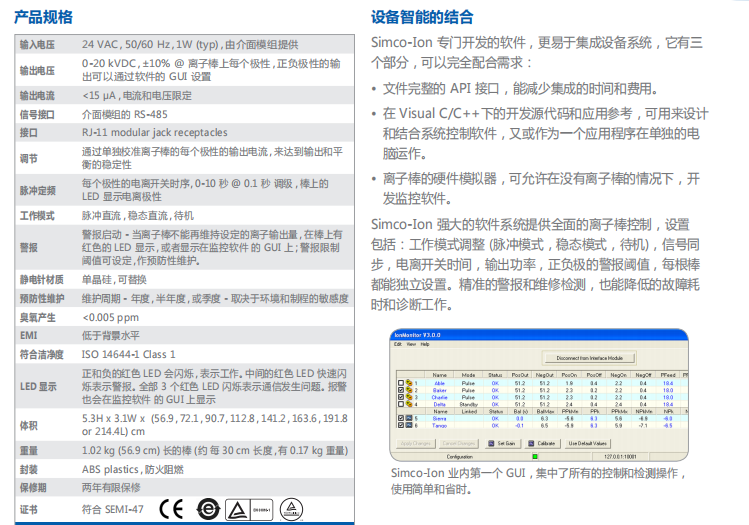The height and width of the screenshot is (525, 749).
Task: Click the '<0.005 ppm' ozone value
Action: [x=110, y=318]
